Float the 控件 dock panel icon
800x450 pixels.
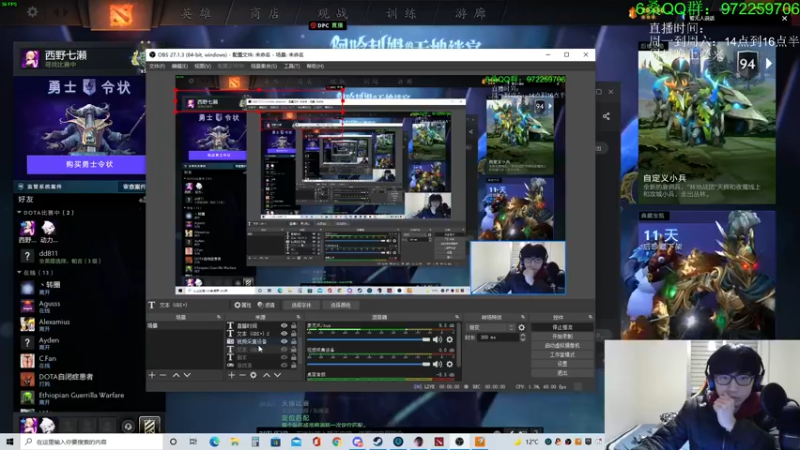point(590,317)
